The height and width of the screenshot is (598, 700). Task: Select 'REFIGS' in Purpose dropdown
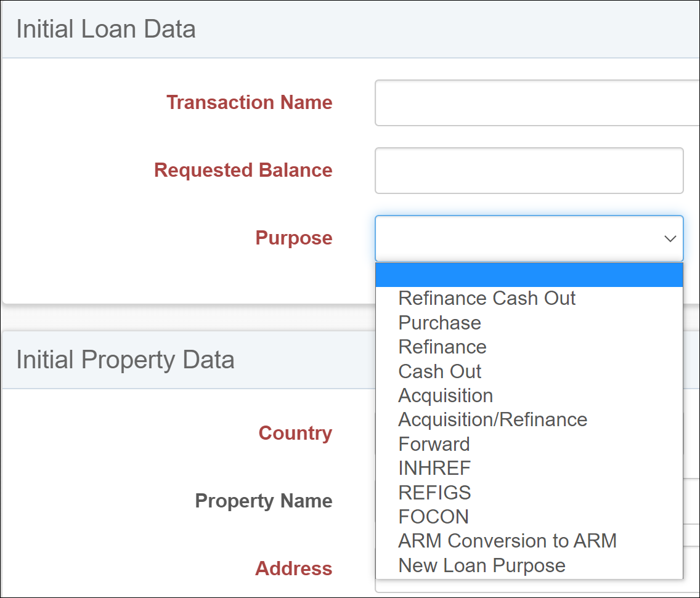[434, 493]
